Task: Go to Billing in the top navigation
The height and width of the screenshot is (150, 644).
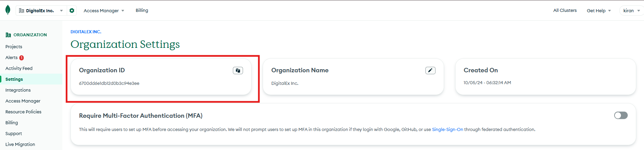Action: (142, 11)
